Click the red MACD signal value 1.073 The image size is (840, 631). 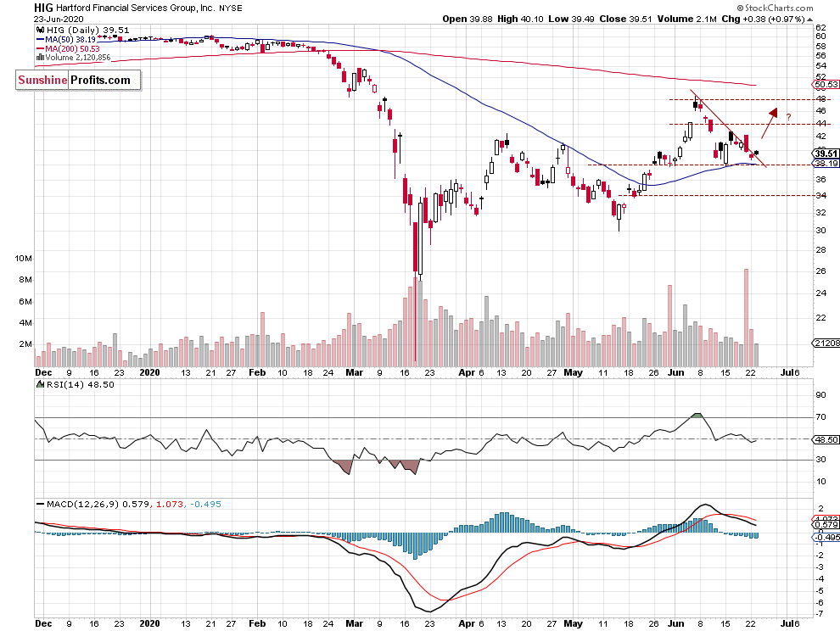[170, 504]
